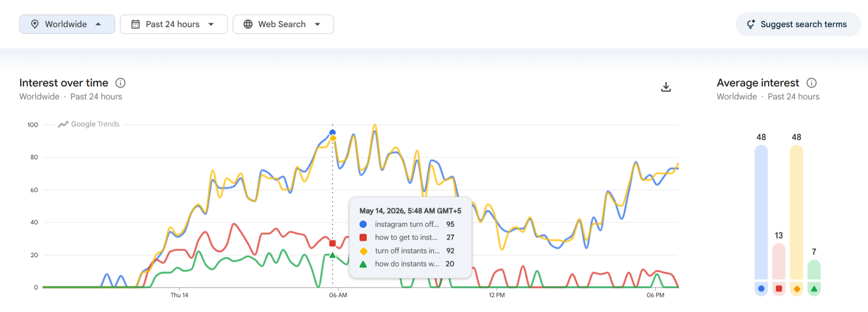The image size is (868, 312).
Task: Click the 'Thu 14' x-axis label
Action: tap(179, 295)
